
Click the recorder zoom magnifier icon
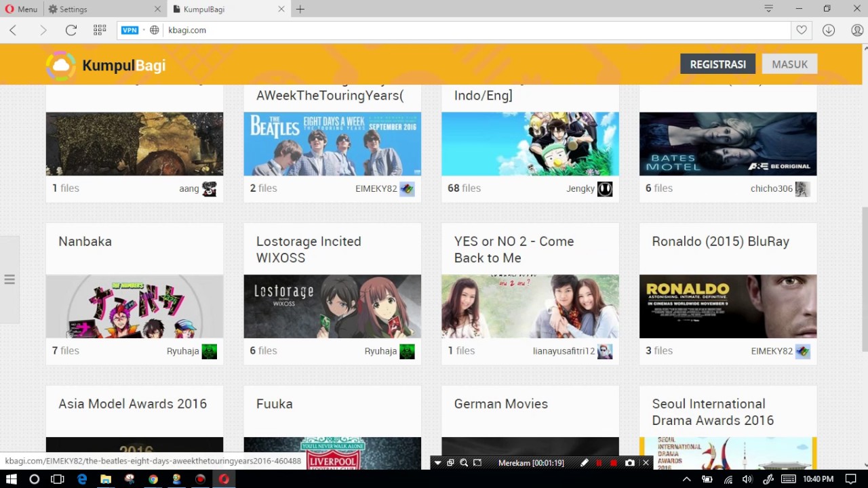point(464,463)
